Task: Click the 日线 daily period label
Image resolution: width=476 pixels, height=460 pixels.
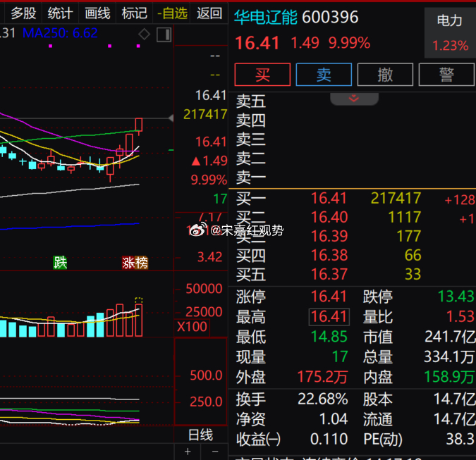Action: (201, 435)
